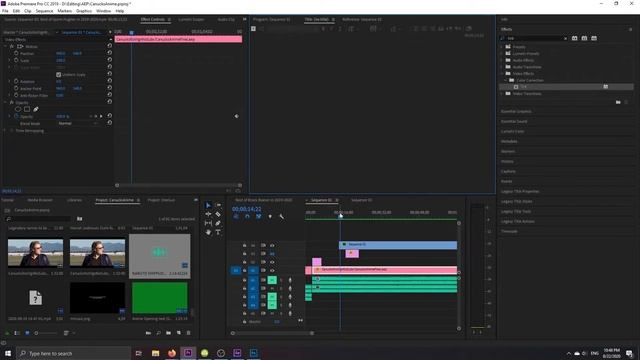Viewport: 640px width, 360px height.
Task: Click Accelerated Effects filter icon in Effects panel
Action: click(x=574, y=38)
